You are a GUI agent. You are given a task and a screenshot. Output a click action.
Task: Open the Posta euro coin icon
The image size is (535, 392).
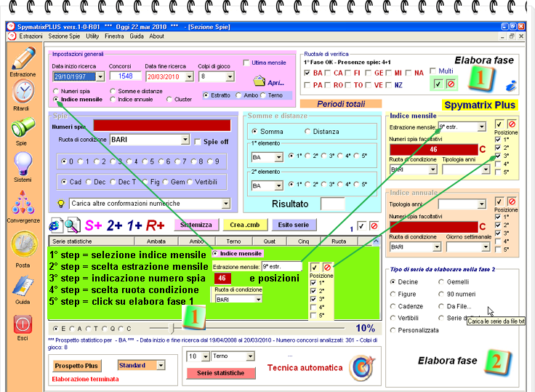pos(24,244)
